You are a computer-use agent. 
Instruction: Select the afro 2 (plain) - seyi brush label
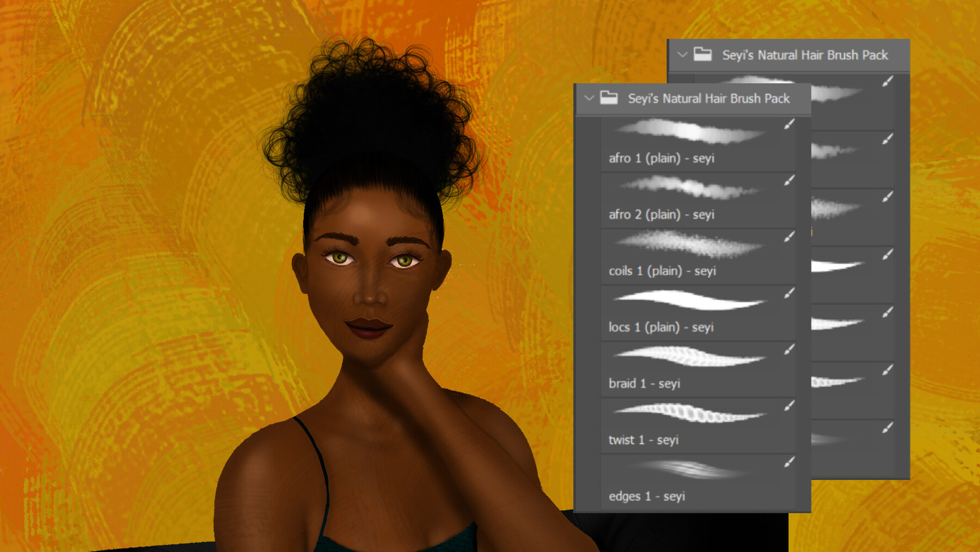661,215
